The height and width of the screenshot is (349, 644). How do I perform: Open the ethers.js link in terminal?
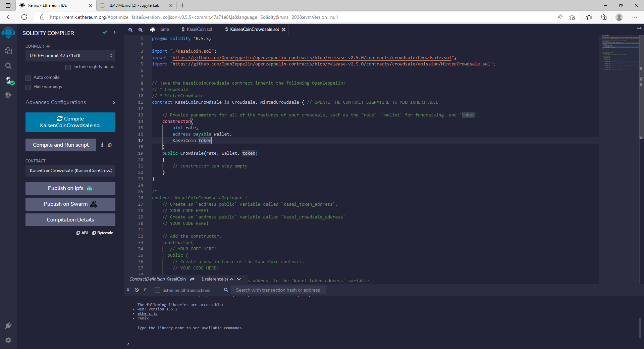click(147, 314)
